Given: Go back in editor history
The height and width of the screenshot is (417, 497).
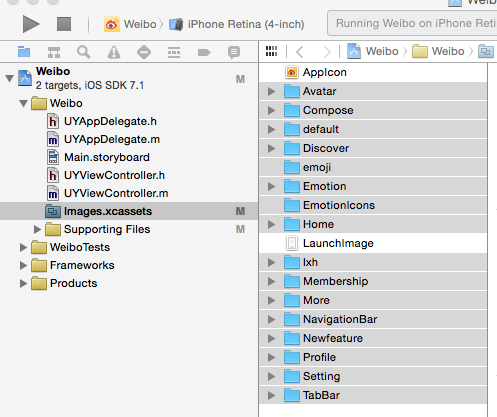Looking at the screenshot, I should click(x=300, y=52).
